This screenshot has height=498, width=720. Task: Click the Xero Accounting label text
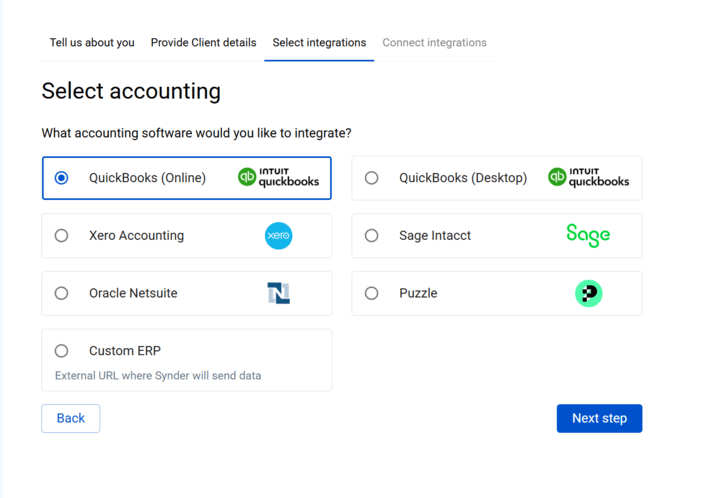tap(136, 236)
